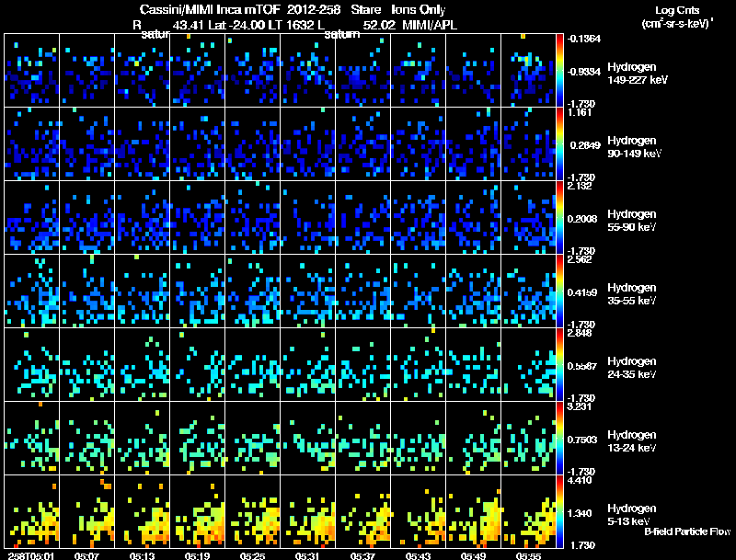The image size is (736, 560).
Task: Click the "Hydrogen 90-149 keV" row label
Action: point(635,147)
